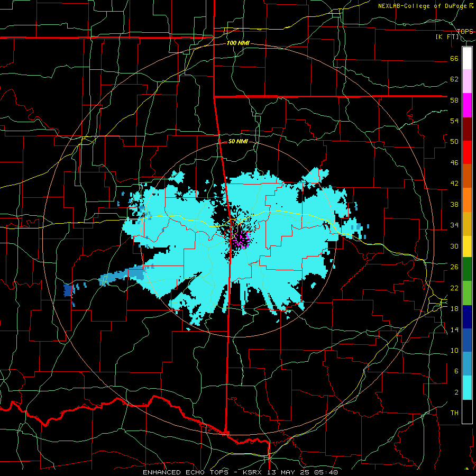
Task: Click the bright red 50 kft legend swatch
Action: click(467, 152)
